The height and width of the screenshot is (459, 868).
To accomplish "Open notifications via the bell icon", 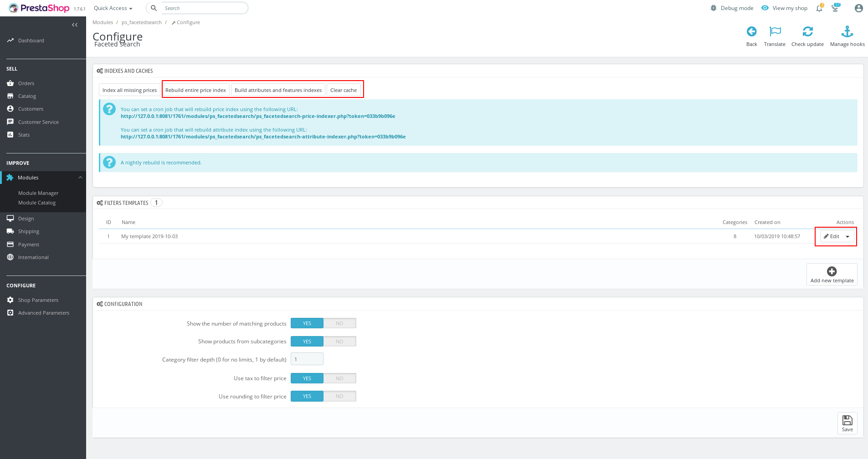I will [x=819, y=8].
